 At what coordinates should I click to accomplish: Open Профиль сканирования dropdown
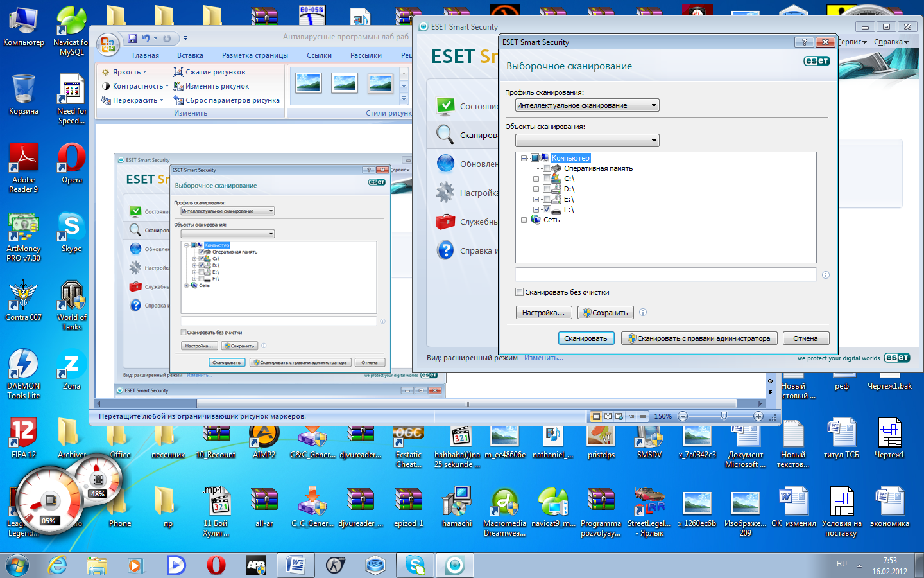point(587,105)
